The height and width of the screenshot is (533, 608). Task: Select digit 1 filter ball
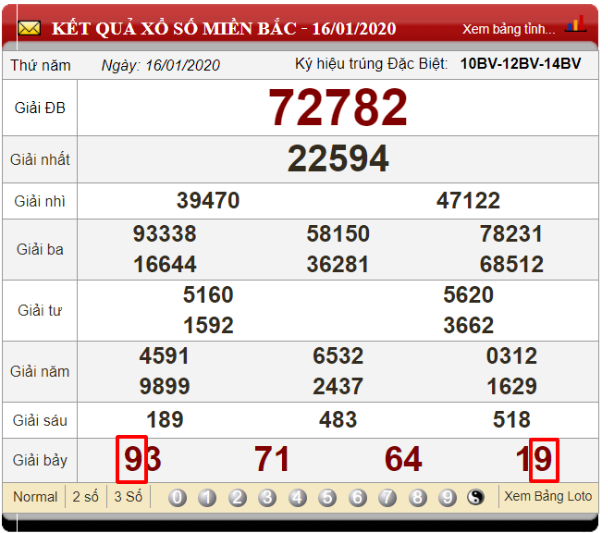207,497
